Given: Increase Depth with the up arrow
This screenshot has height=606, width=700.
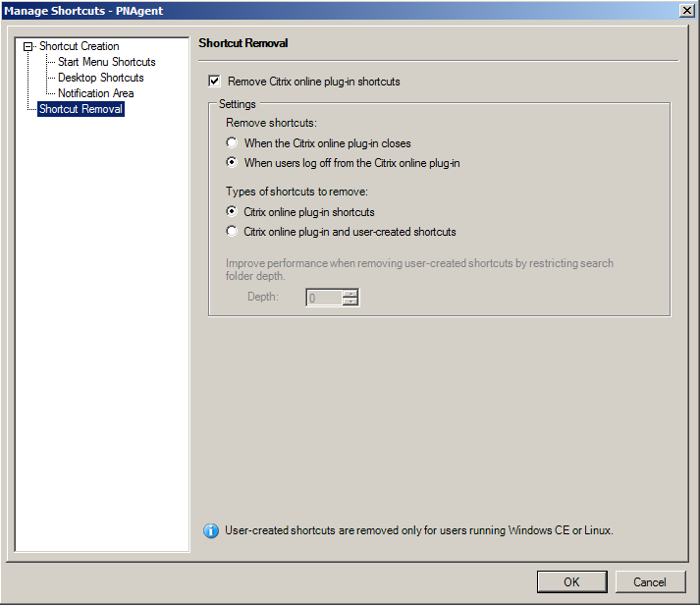Looking at the screenshot, I should click(350, 294).
